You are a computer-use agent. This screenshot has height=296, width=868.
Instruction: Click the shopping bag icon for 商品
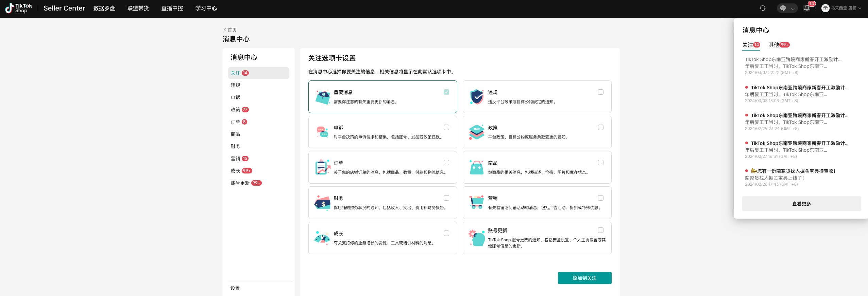click(477, 167)
